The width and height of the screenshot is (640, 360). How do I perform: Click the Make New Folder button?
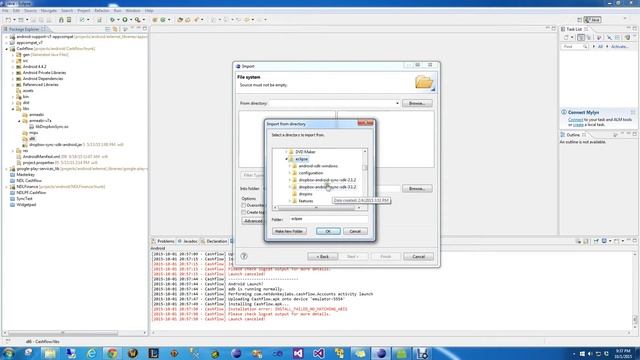pos(289,231)
